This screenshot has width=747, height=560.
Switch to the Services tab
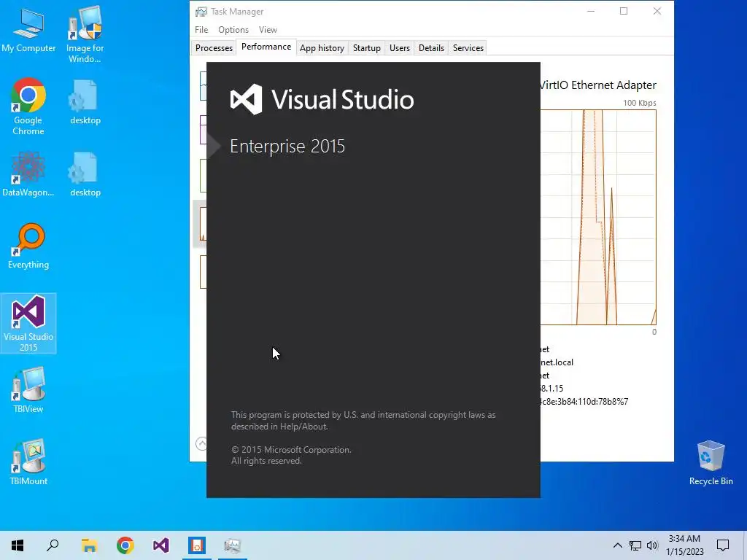click(x=468, y=47)
